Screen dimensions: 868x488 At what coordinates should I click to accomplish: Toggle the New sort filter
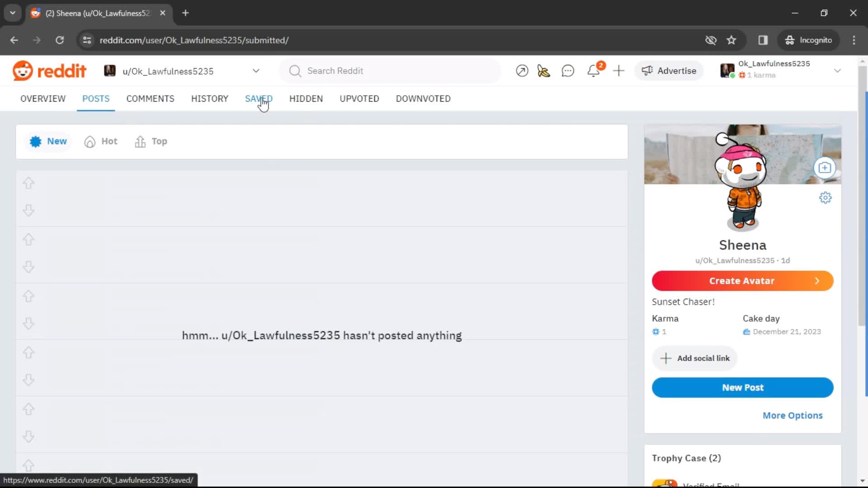[x=48, y=141]
